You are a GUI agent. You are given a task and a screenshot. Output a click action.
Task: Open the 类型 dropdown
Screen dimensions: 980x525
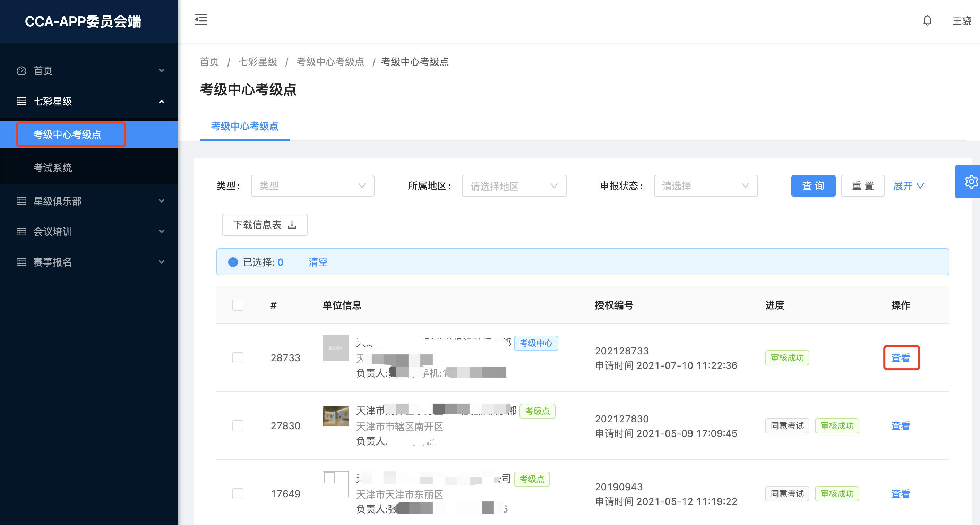[312, 186]
